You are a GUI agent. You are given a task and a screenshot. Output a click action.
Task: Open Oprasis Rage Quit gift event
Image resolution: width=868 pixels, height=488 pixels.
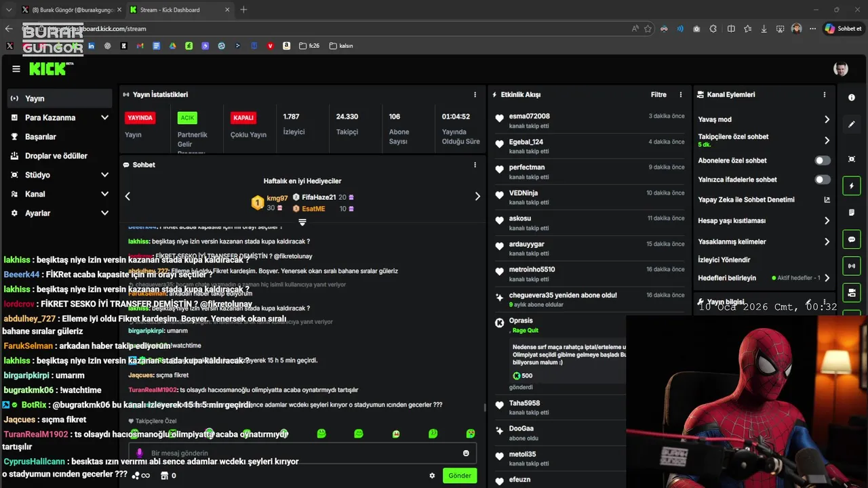tap(559, 354)
